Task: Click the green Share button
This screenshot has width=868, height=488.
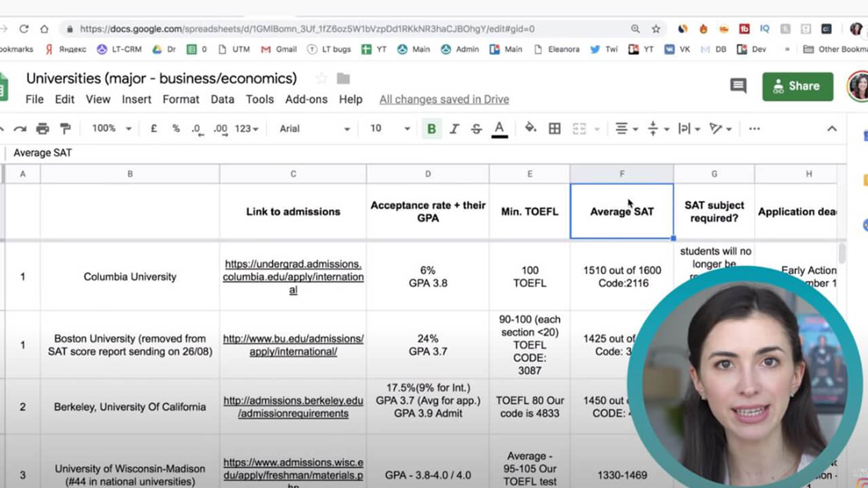Action: coord(797,86)
